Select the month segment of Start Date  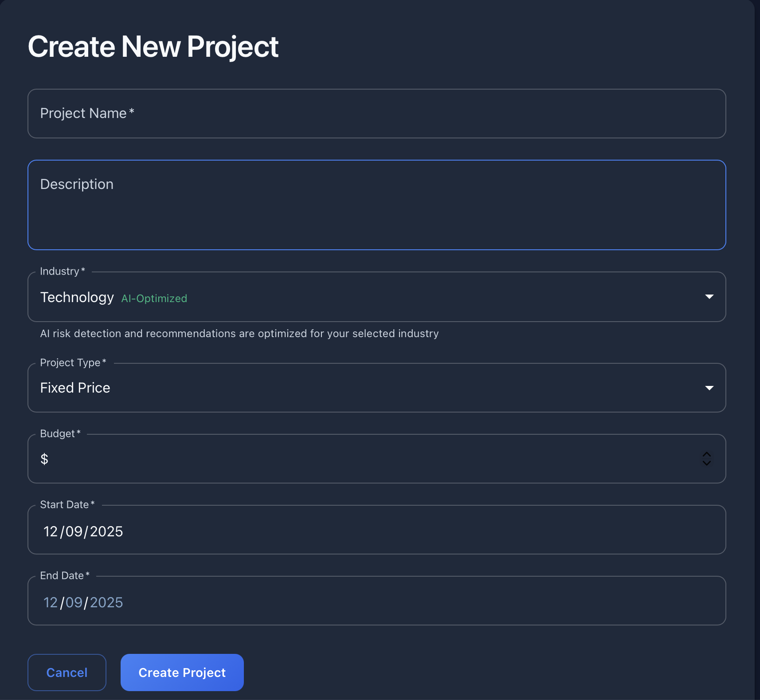coord(50,531)
